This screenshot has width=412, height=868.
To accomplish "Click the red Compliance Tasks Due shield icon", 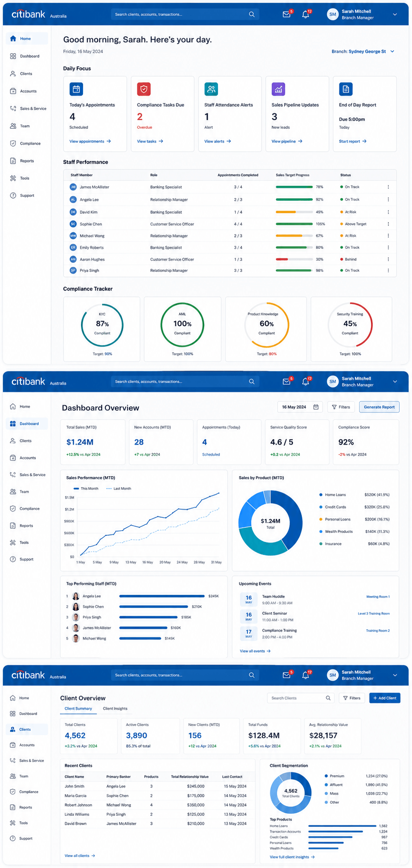I will click(144, 89).
